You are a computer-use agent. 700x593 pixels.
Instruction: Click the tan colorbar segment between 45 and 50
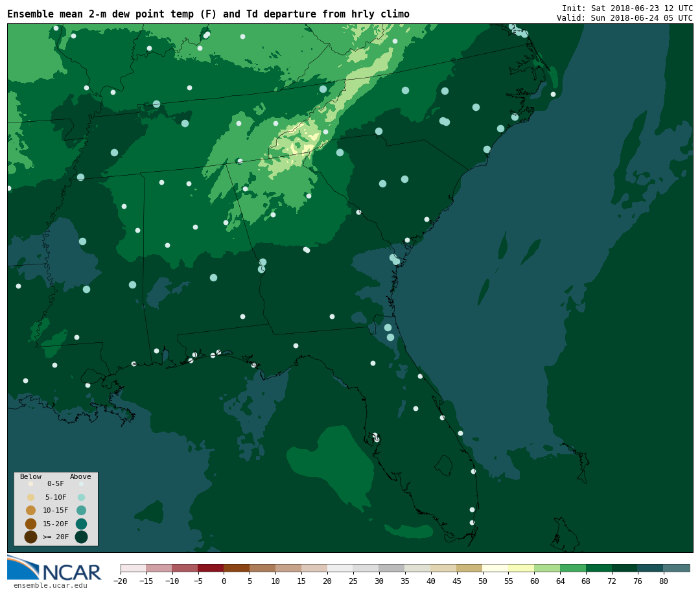pyautogui.click(x=470, y=568)
